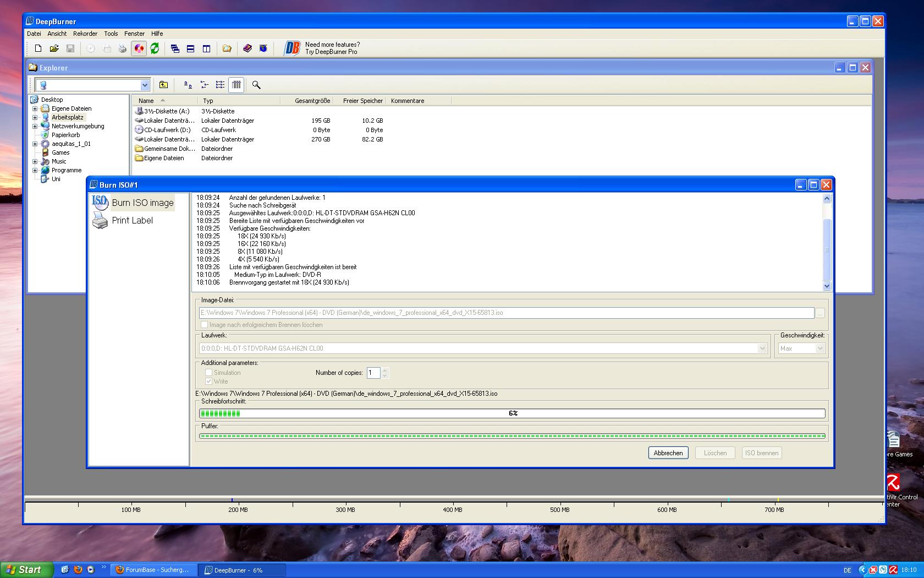Click the Image-Datei path field
The height and width of the screenshot is (578, 924).
click(507, 313)
